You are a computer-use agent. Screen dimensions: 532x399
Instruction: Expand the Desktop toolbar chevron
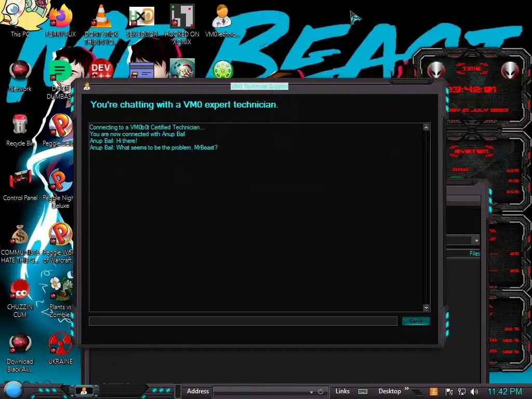[x=406, y=389]
